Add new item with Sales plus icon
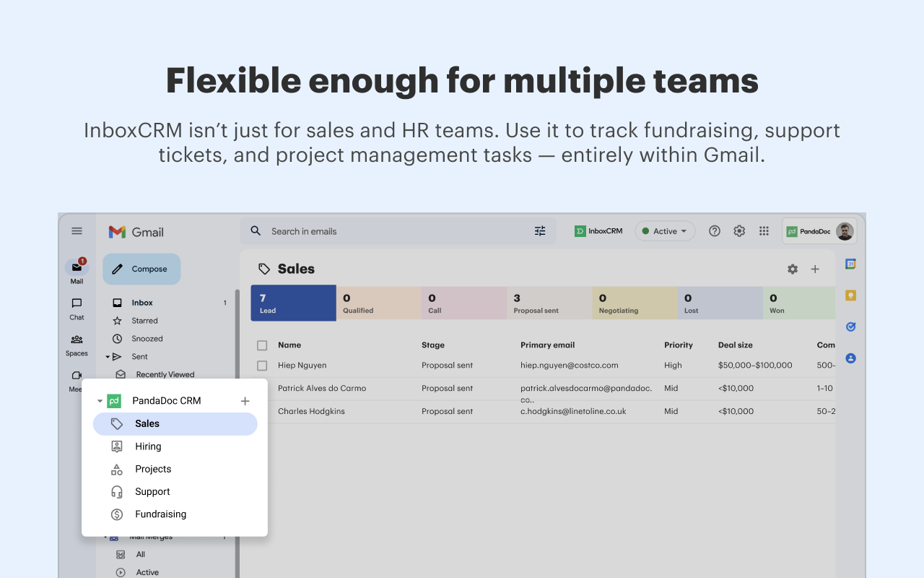Screen dimensions: 924x578 coord(815,269)
